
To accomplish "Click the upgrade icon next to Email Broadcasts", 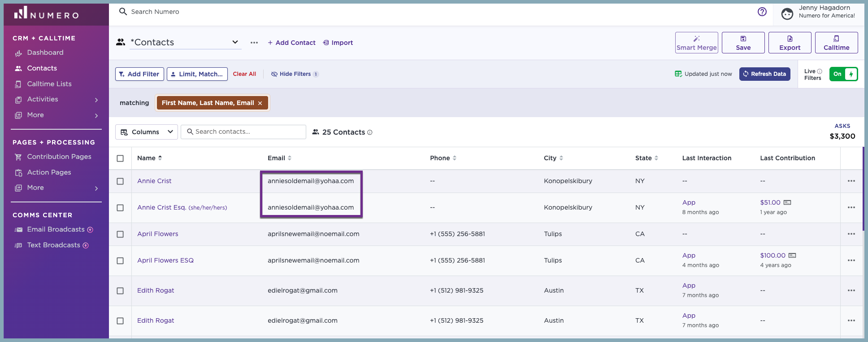I will (90, 230).
